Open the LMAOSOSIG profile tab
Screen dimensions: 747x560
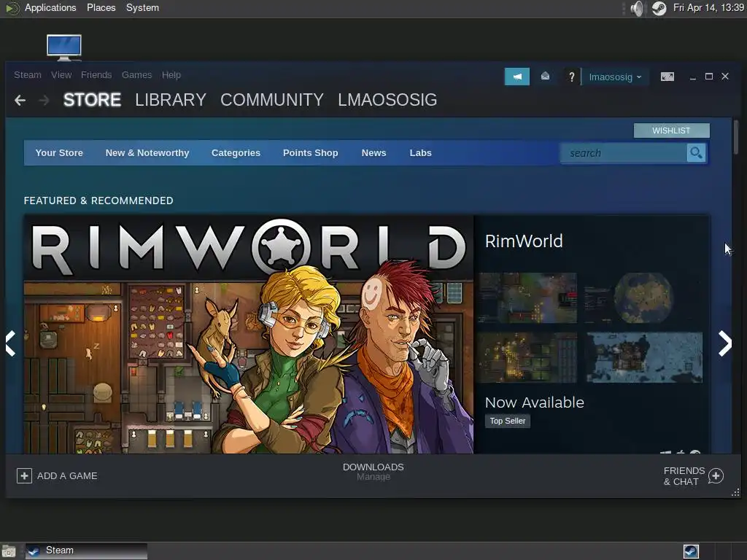click(x=387, y=100)
